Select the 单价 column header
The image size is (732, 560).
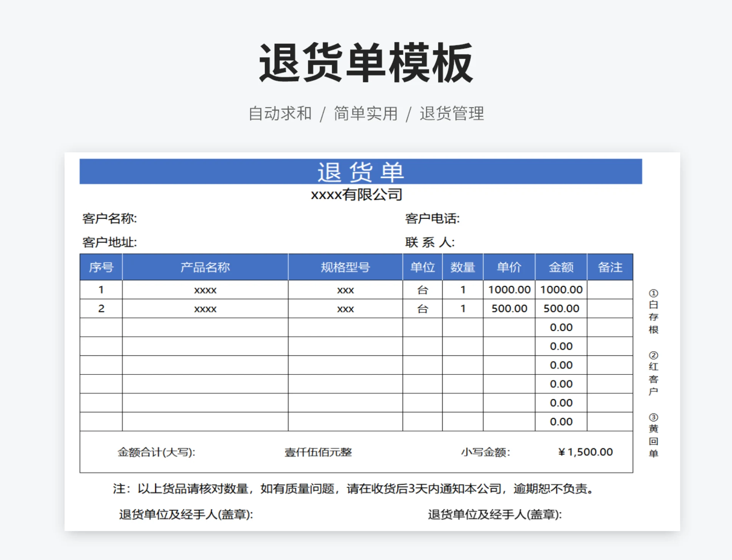pos(509,267)
